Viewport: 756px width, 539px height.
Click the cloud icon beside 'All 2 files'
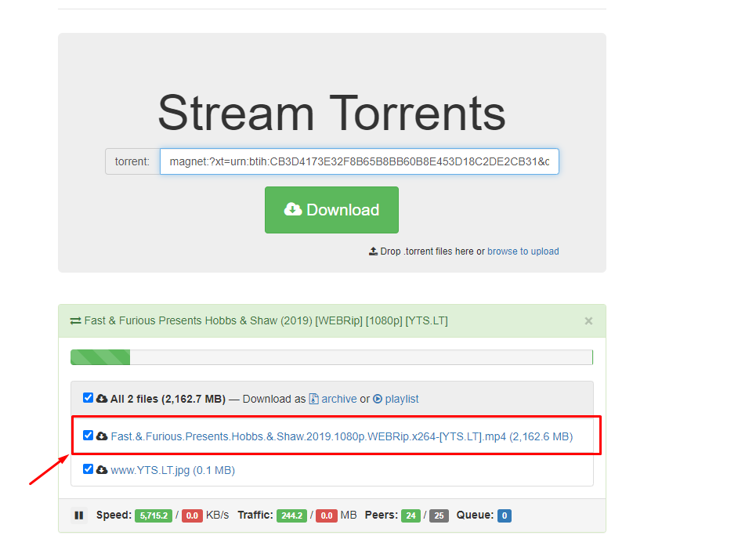coord(101,397)
